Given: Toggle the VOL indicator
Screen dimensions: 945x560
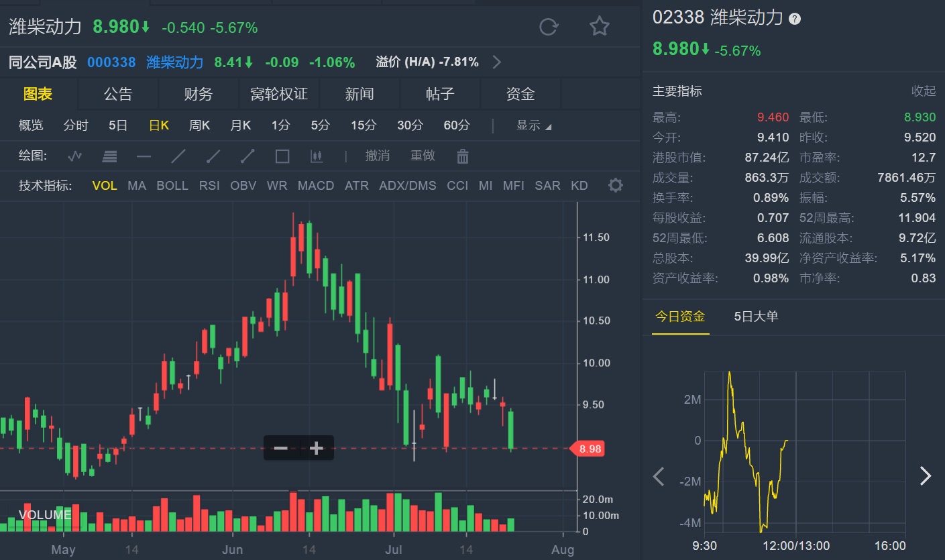Looking at the screenshot, I should (105, 186).
